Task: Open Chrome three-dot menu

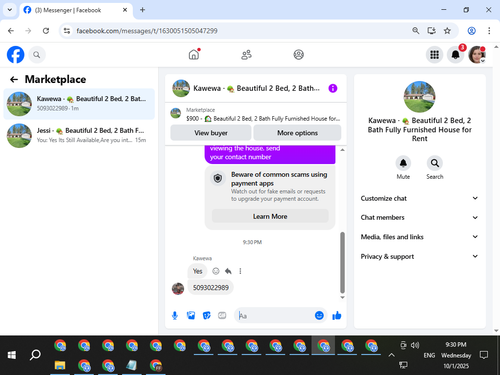Action: [x=489, y=31]
